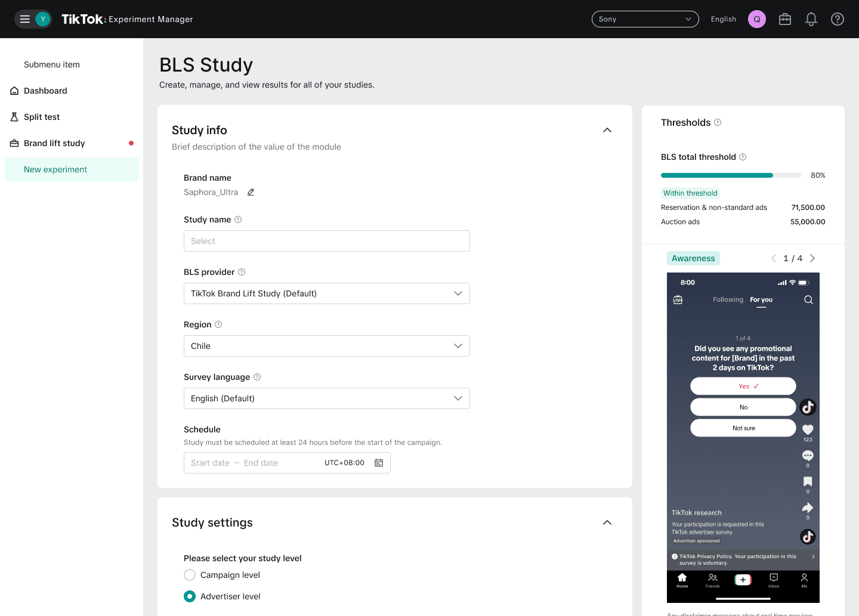Open the notifications bell

[x=811, y=19]
